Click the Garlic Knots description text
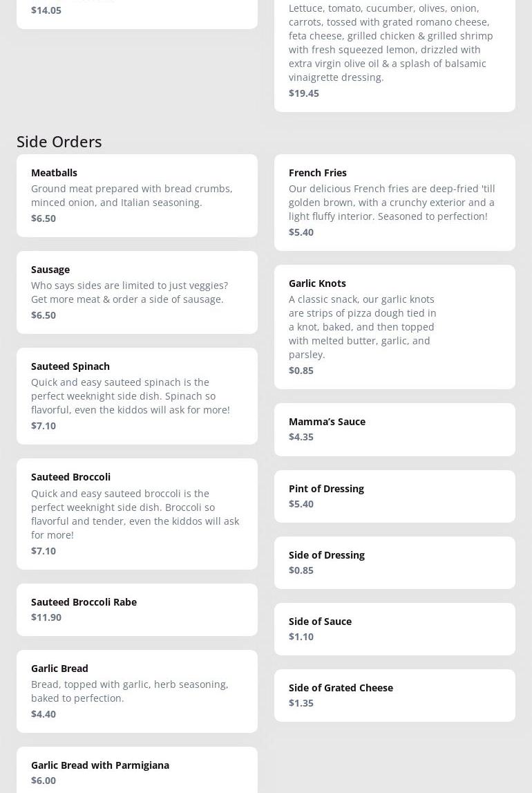The image size is (532, 793). [x=363, y=326]
